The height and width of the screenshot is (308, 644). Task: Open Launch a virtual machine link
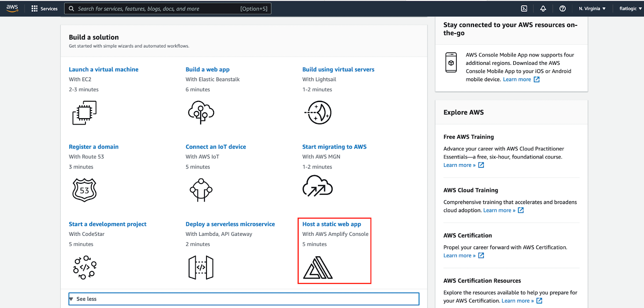coord(103,69)
